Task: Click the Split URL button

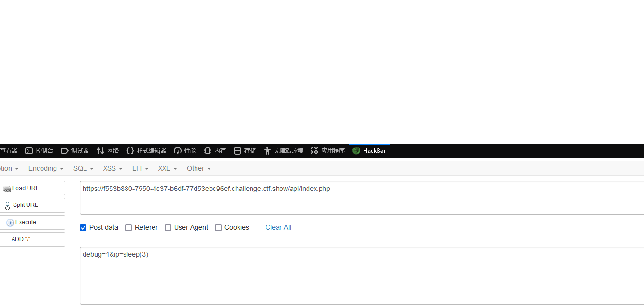Action: (32, 205)
